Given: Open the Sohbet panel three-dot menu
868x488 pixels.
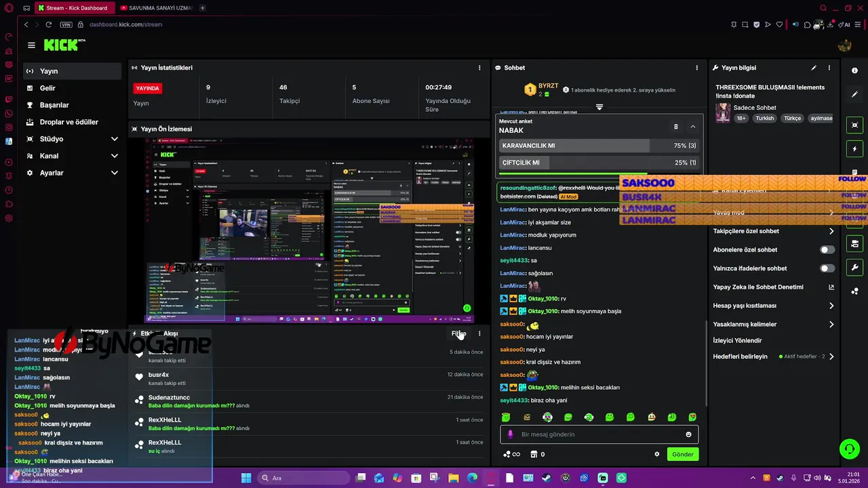Looking at the screenshot, I should point(696,68).
